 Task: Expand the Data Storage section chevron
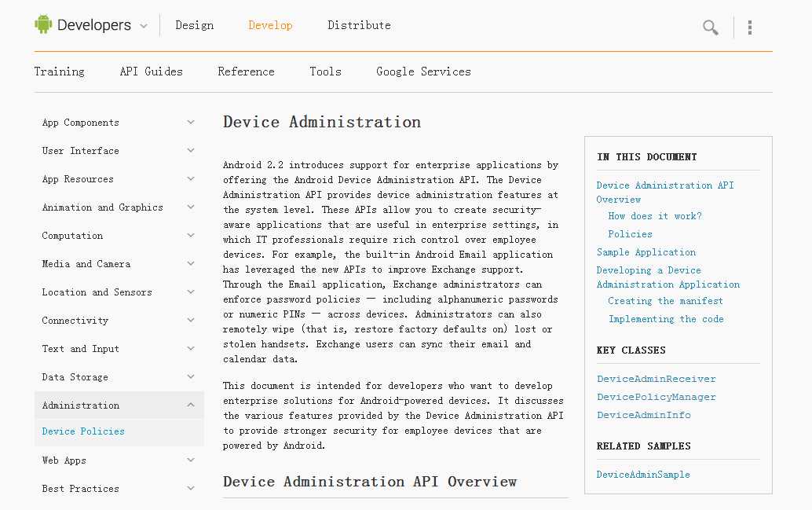pyautogui.click(x=191, y=377)
